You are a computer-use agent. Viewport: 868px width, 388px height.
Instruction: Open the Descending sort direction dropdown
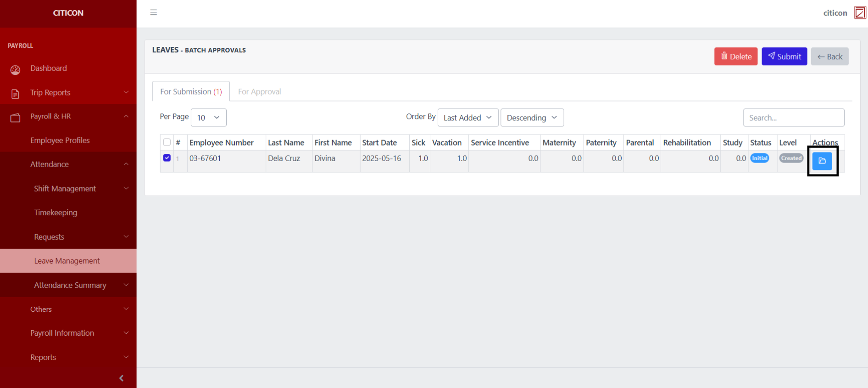point(532,118)
